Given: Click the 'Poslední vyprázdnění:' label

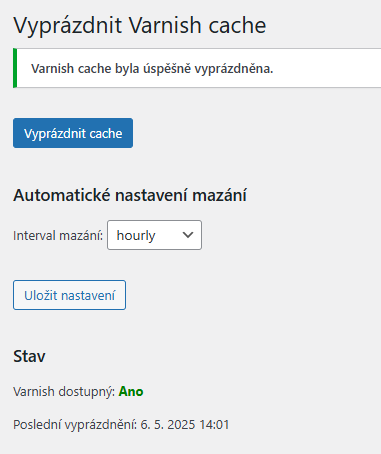Looking at the screenshot, I should click(75, 425).
